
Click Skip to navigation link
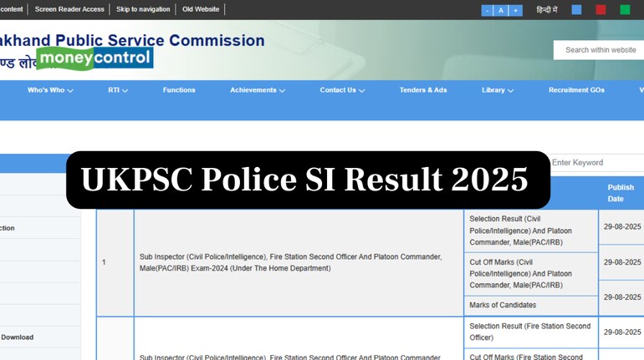click(143, 9)
